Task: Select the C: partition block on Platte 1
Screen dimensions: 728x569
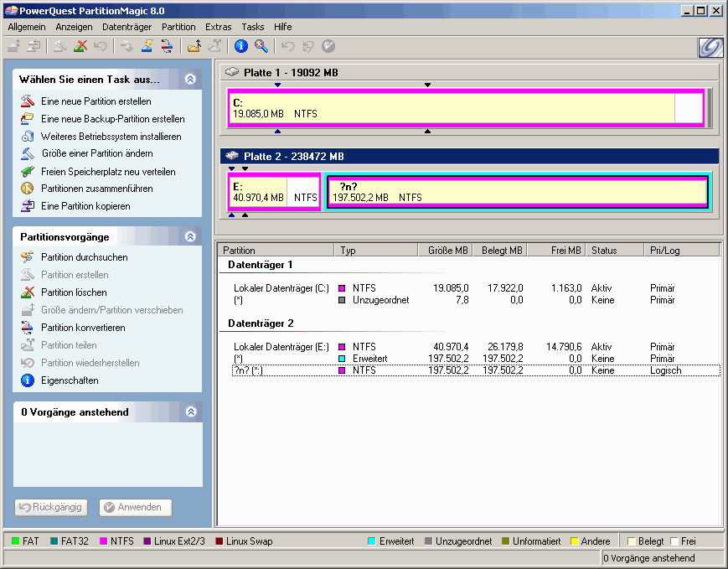Action: click(x=466, y=108)
